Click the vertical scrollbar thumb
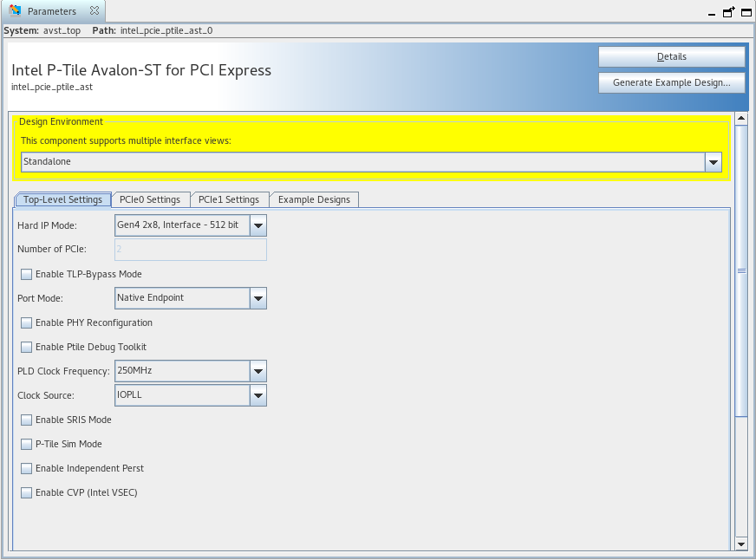Screen dimensions: 756x560 (x=741, y=270)
